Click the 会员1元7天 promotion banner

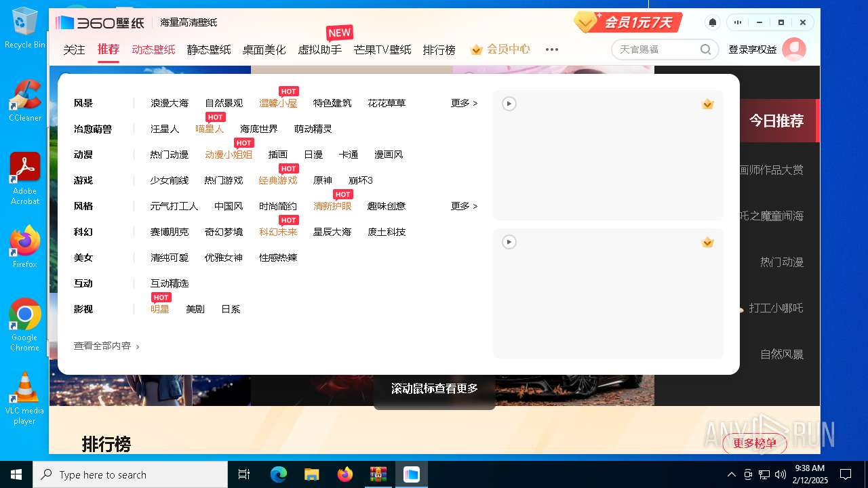click(627, 22)
